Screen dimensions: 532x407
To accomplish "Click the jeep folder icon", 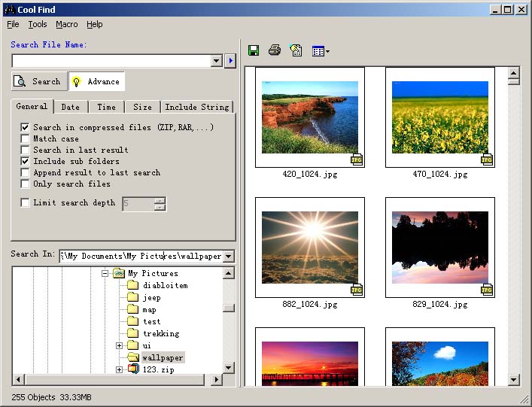I will 132,297.
